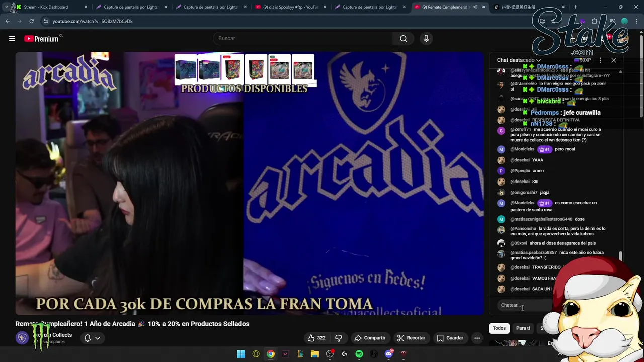Open the Chat destacado dropdown
Image resolution: width=644 pixels, height=362 pixels.
(519, 60)
